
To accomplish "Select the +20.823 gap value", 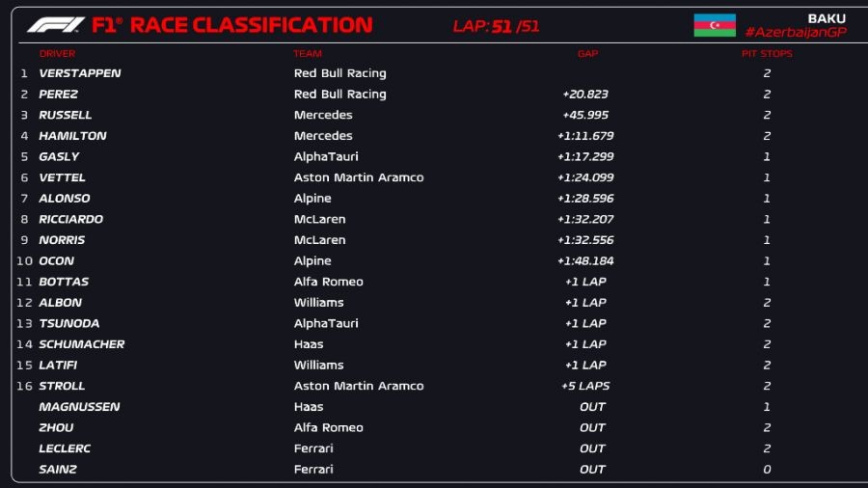I will 585,95.
